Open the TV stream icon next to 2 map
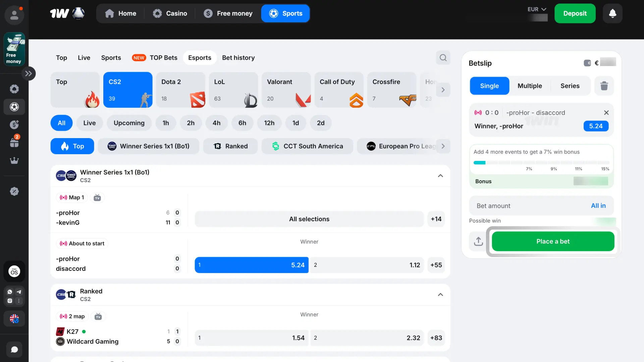644x362 pixels. click(98, 316)
